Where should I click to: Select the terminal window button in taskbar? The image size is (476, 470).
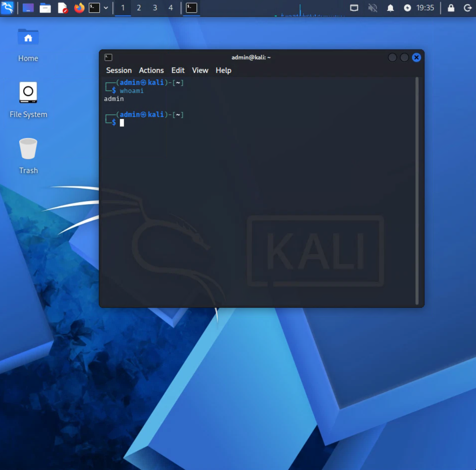(x=191, y=8)
